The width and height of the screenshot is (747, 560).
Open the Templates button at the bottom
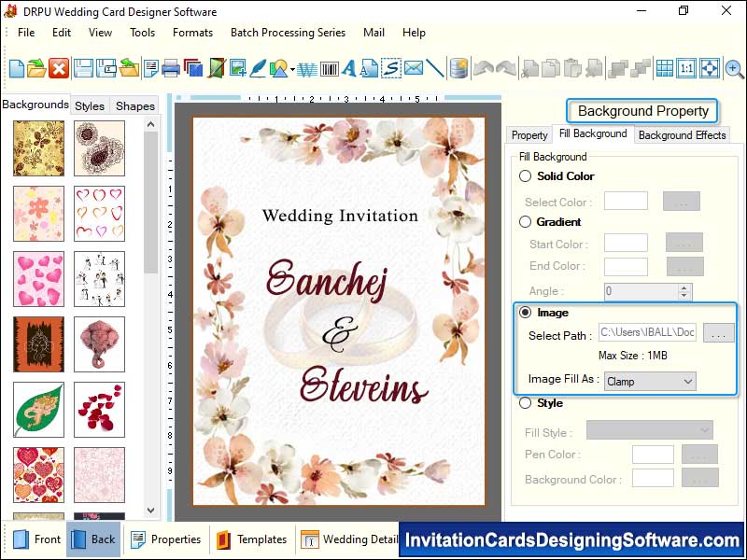252,539
